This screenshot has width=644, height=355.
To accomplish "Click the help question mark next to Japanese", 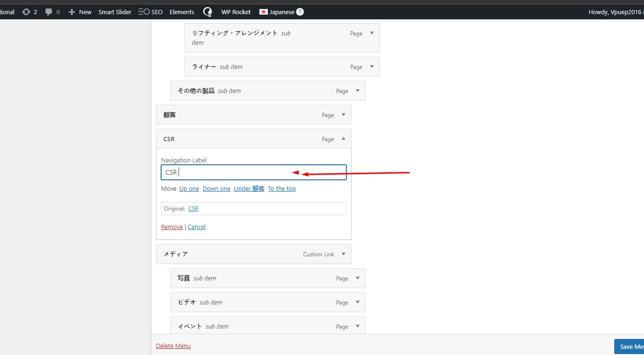I will [300, 12].
